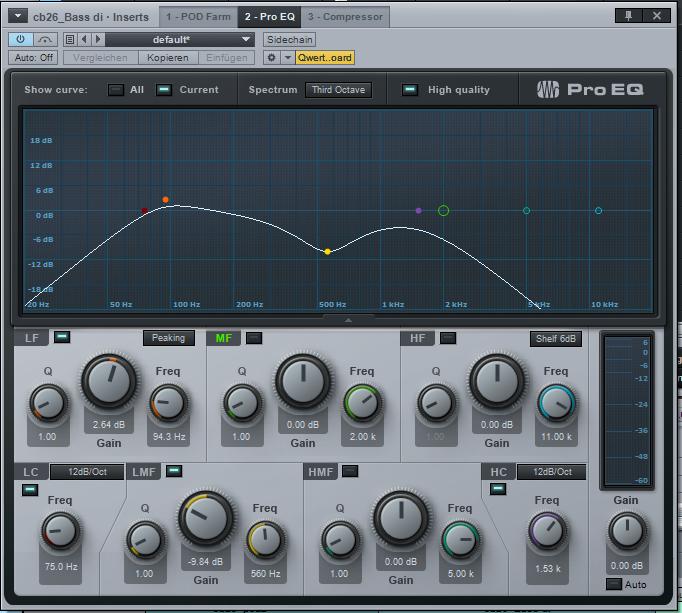The image size is (682, 613).
Task: Go to previous preset arrow
Action: [84, 40]
